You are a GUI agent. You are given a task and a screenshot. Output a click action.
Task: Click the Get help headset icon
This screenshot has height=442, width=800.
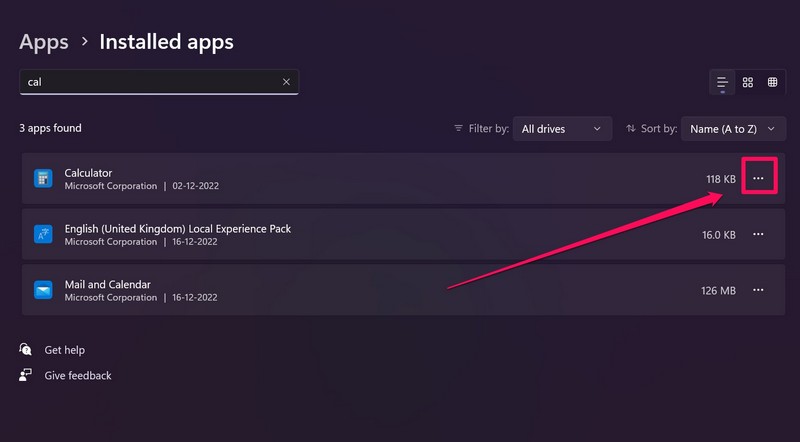click(x=26, y=350)
